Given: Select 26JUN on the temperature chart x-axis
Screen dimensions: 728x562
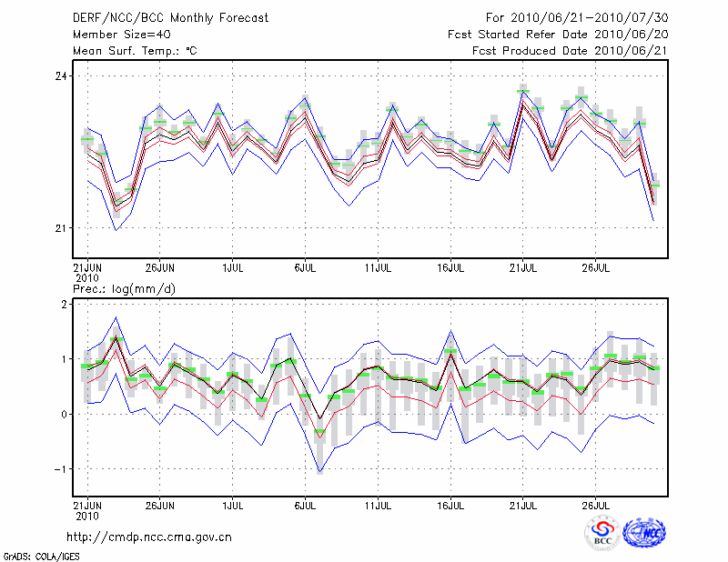Looking at the screenshot, I should tap(160, 268).
